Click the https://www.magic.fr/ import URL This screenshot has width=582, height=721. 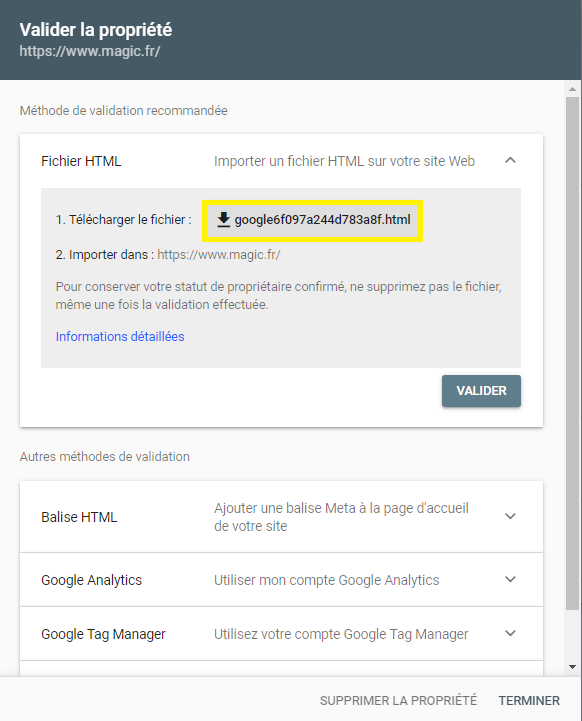tap(219, 255)
